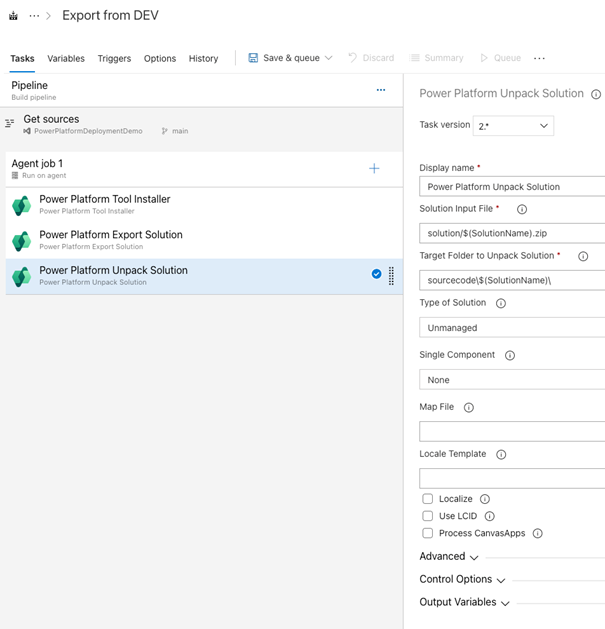Switch to the Variables tab
The height and width of the screenshot is (629, 605).
pos(66,59)
